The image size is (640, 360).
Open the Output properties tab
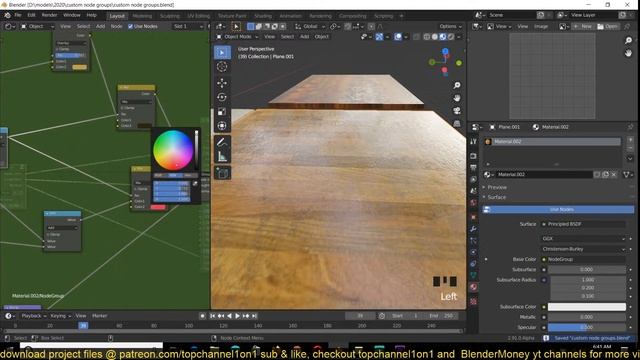point(473,168)
